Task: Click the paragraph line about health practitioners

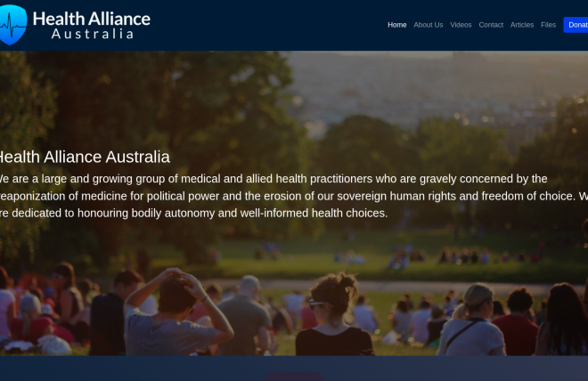Action: point(276,179)
